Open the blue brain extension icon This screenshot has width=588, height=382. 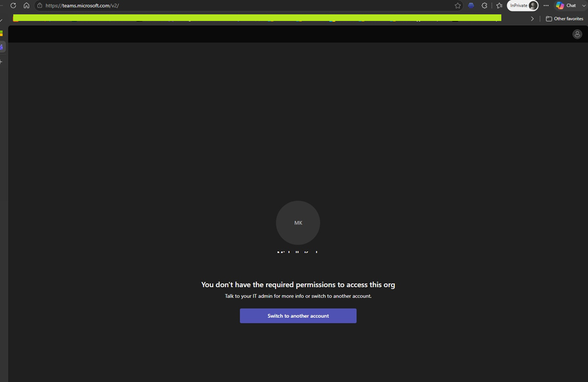click(x=471, y=6)
